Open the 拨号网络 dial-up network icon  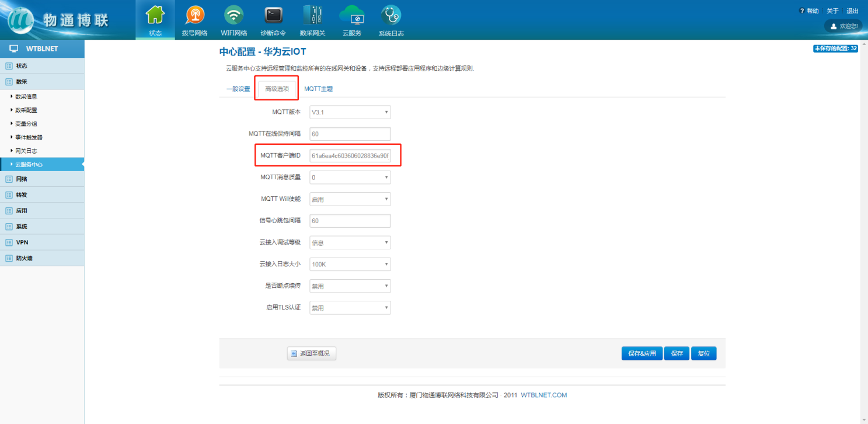194,15
